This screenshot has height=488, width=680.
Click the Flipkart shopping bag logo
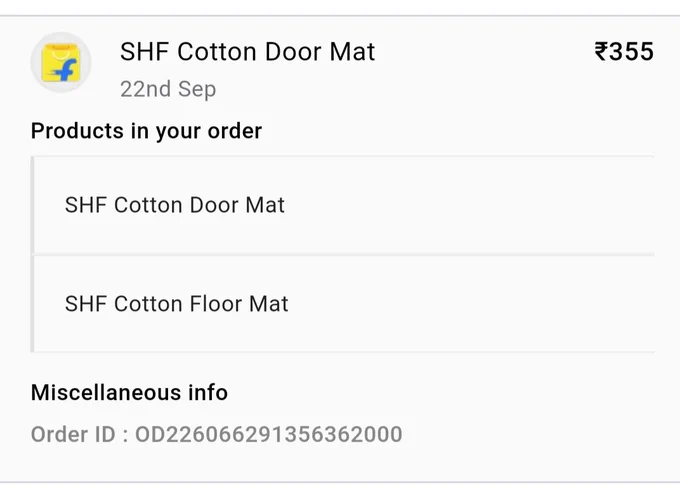pyautogui.click(x=61, y=63)
